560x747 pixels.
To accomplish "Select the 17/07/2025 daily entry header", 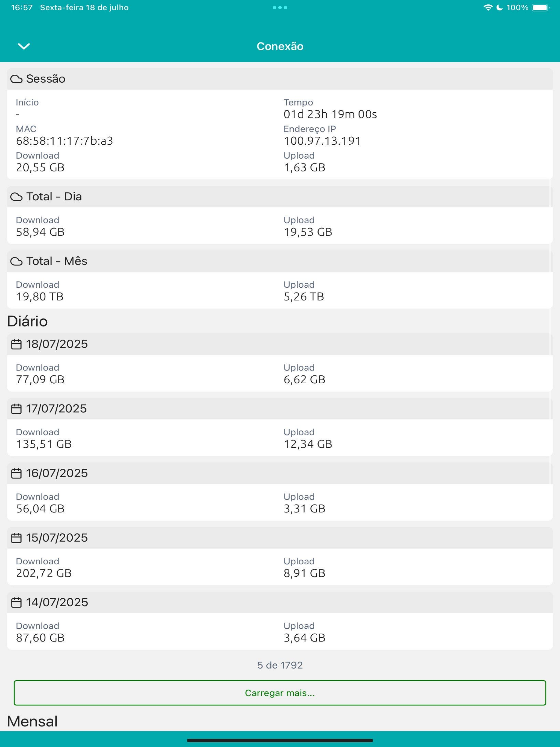I will click(280, 408).
